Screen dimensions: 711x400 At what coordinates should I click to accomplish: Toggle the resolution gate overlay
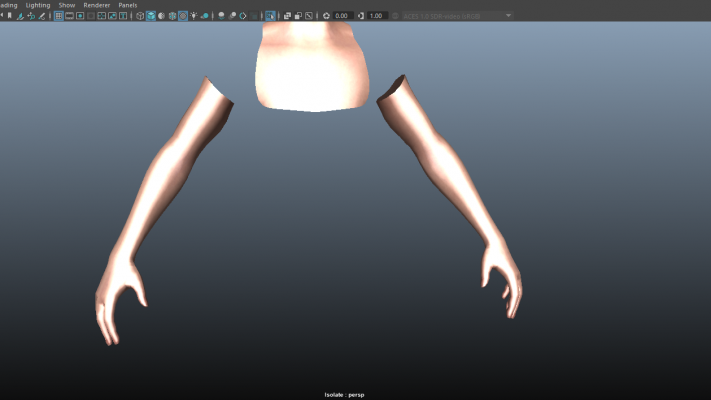click(x=80, y=16)
